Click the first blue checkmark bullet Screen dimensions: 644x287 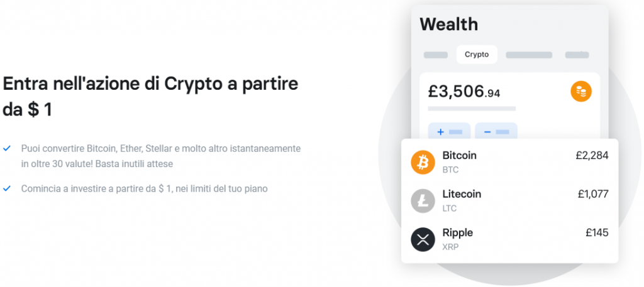6,148
